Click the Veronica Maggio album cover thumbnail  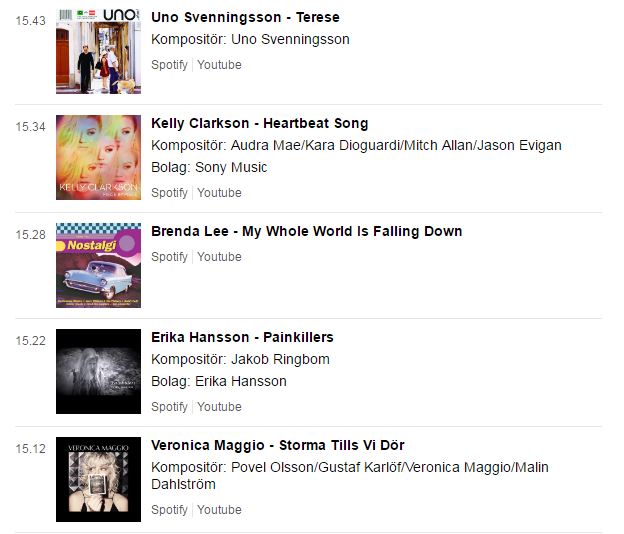point(98,479)
